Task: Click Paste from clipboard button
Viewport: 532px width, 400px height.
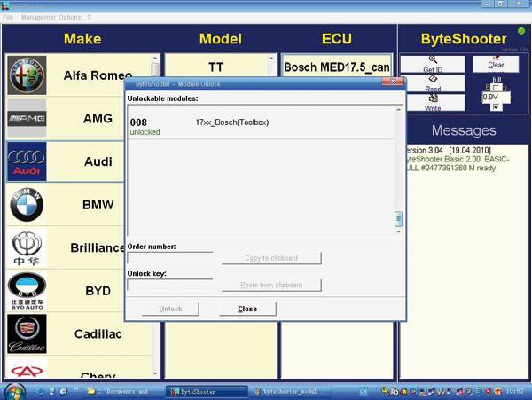Action: pyautogui.click(x=271, y=285)
